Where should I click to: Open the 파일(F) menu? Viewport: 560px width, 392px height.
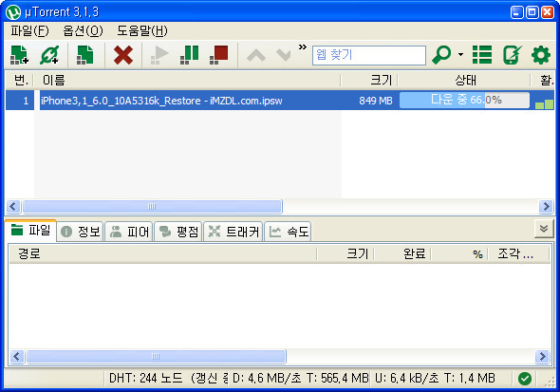tap(29, 31)
